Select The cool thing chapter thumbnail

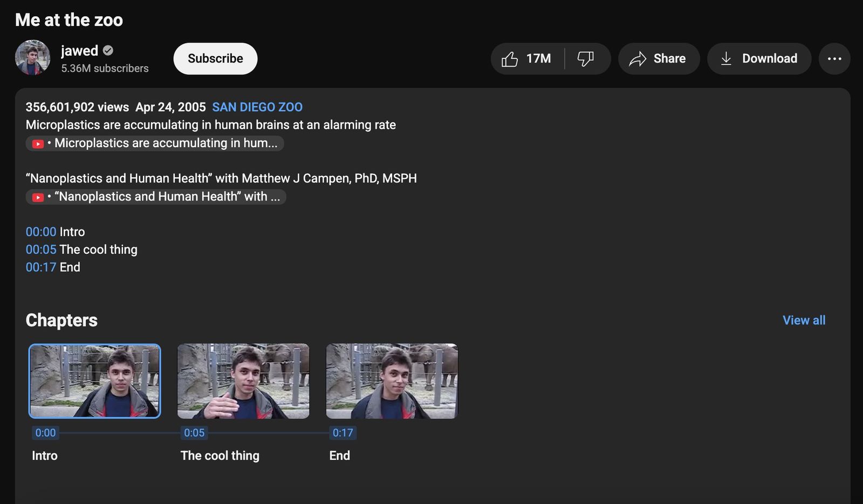tap(243, 381)
